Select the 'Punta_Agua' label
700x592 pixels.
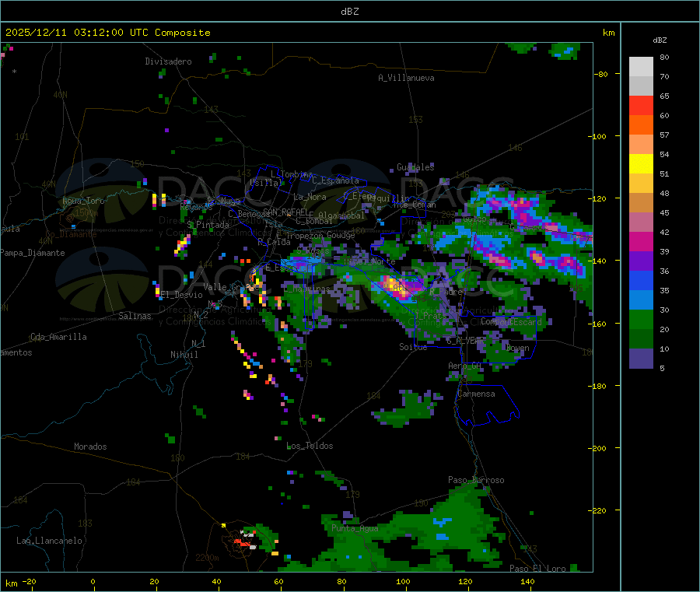355,528
